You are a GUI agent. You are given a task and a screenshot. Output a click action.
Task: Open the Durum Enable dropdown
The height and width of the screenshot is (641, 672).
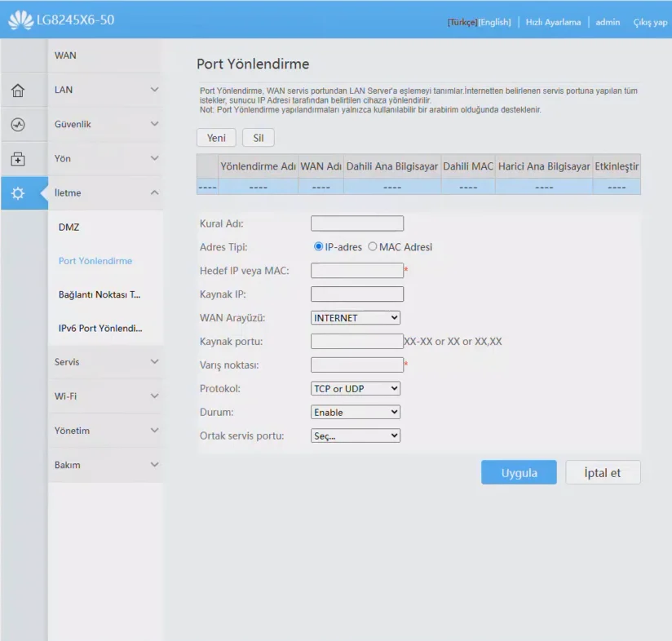[x=356, y=412]
